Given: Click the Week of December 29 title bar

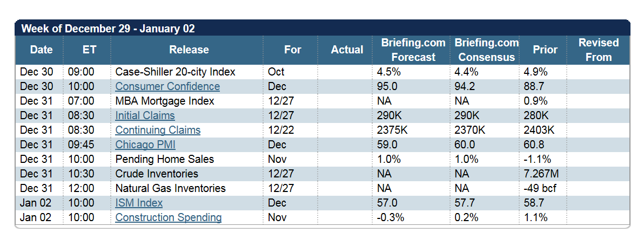Looking at the screenshot, I should point(108,29).
